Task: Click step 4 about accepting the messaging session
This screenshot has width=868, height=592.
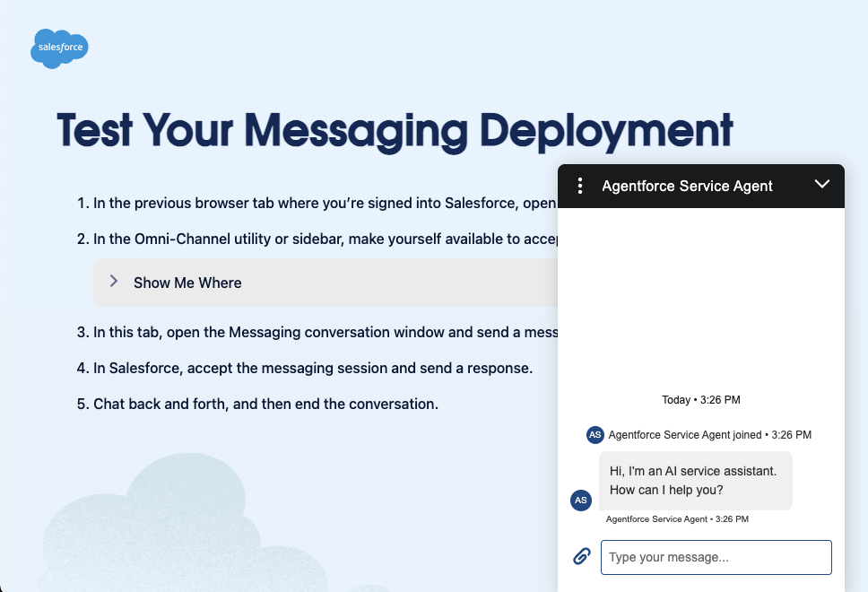Action: pos(312,368)
